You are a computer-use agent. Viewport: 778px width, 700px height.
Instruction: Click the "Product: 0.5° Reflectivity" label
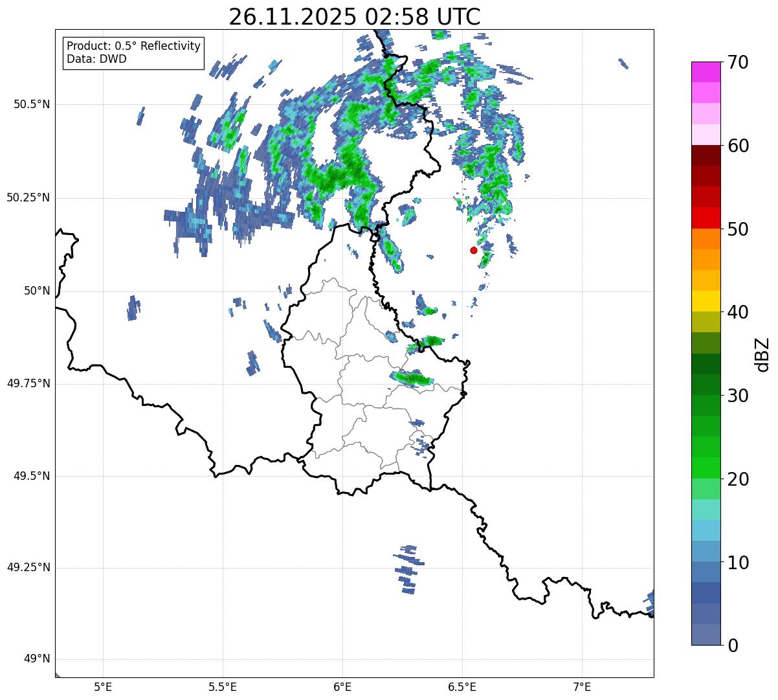pyautogui.click(x=134, y=47)
